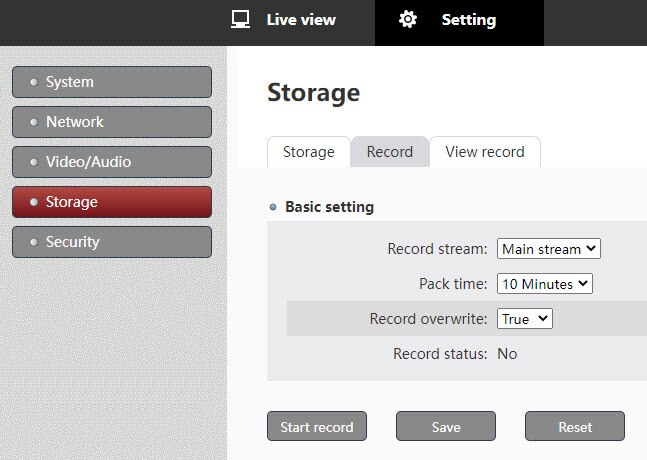Screen dimensions: 647x460
Task: Click the Save button
Action: click(x=446, y=426)
